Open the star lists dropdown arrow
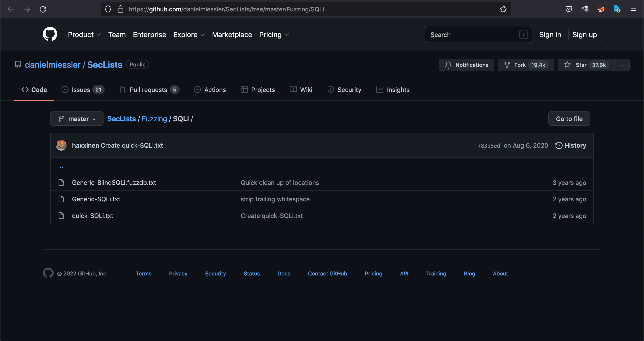Image resolution: width=644 pixels, height=341 pixels. [622, 65]
